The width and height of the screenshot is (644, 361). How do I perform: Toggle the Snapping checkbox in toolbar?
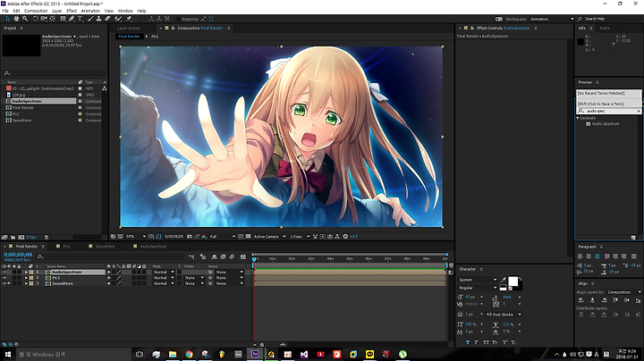(x=178, y=19)
